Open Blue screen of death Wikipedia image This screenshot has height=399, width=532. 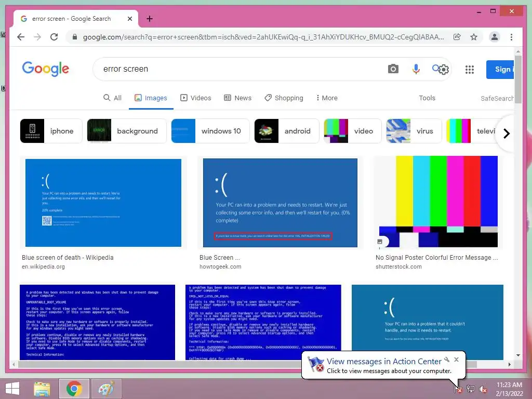[x=103, y=203]
